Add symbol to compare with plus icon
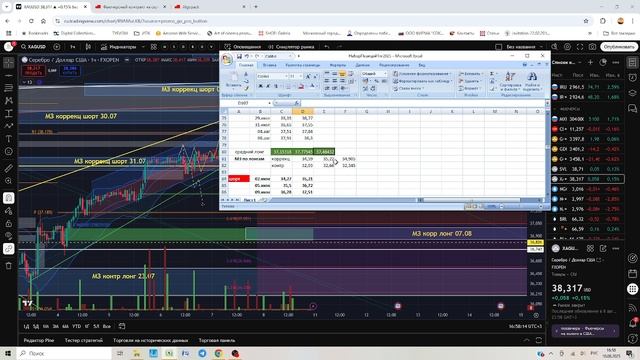 [57, 47]
